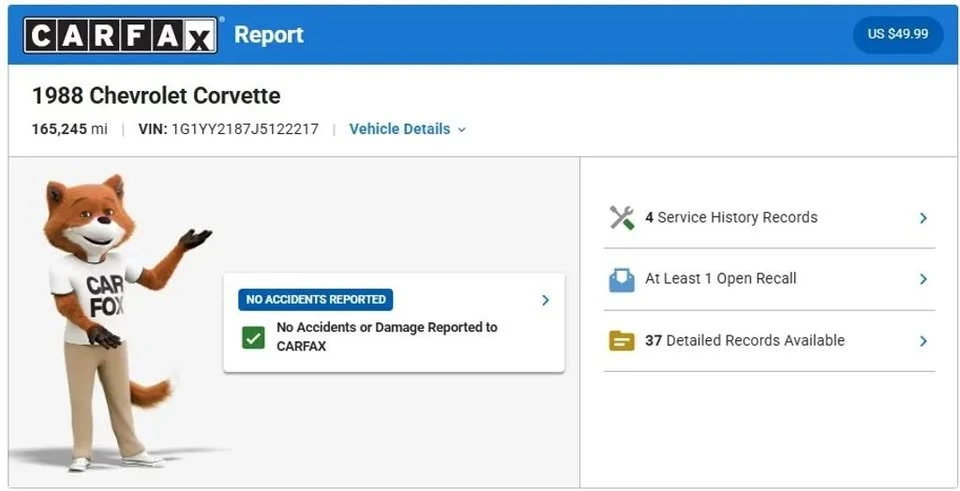
Task: Click the US $49.99 price button
Action: [x=898, y=34]
